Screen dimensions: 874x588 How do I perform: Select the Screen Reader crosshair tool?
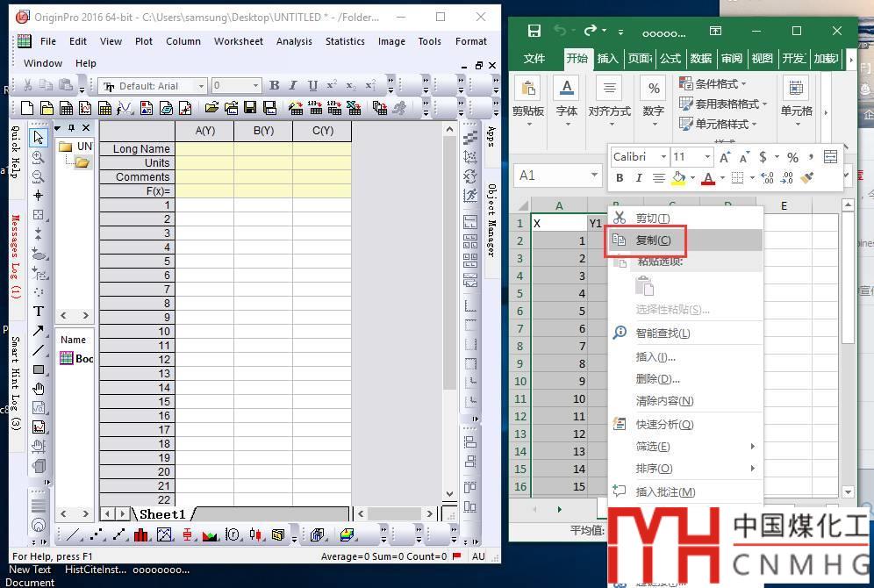click(x=38, y=195)
